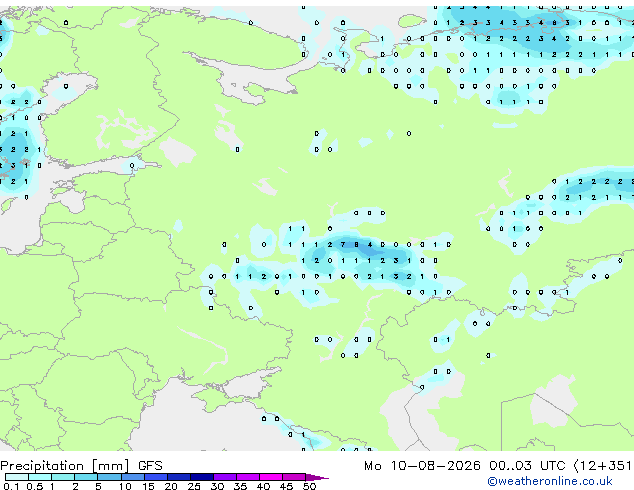Select legend swatch between 40 and 45
The image size is (634, 490).
[271, 477]
